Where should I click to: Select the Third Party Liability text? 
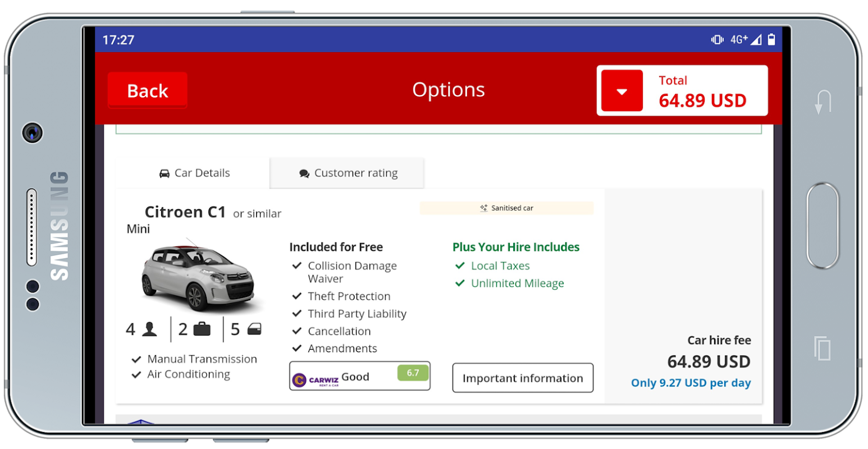click(x=357, y=314)
